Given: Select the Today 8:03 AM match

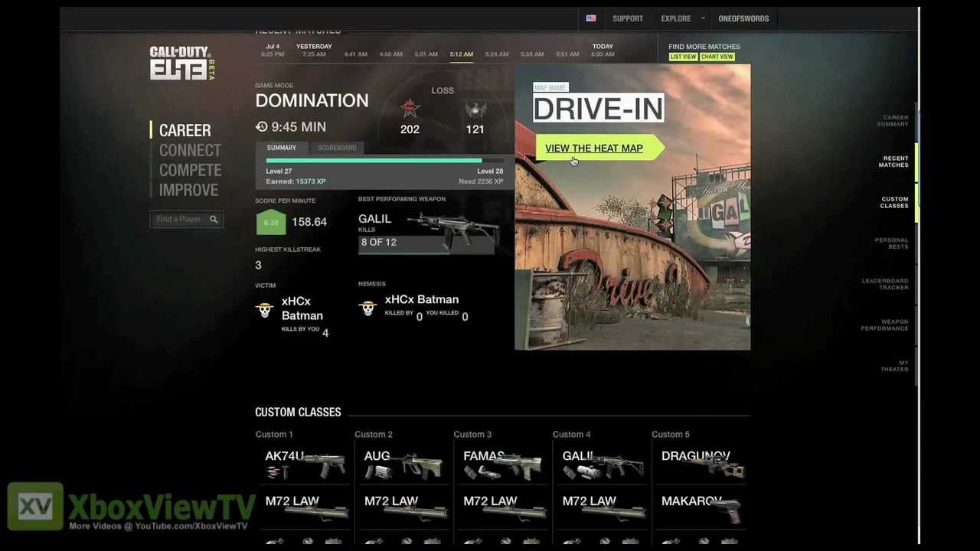Looking at the screenshot, I should (x=603, y=51).
